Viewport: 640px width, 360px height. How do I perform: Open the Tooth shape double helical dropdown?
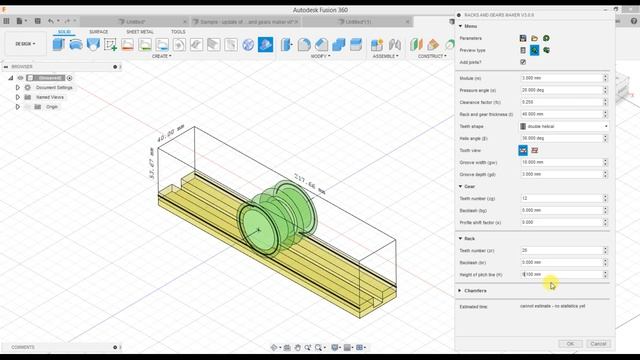click(564, 127)
